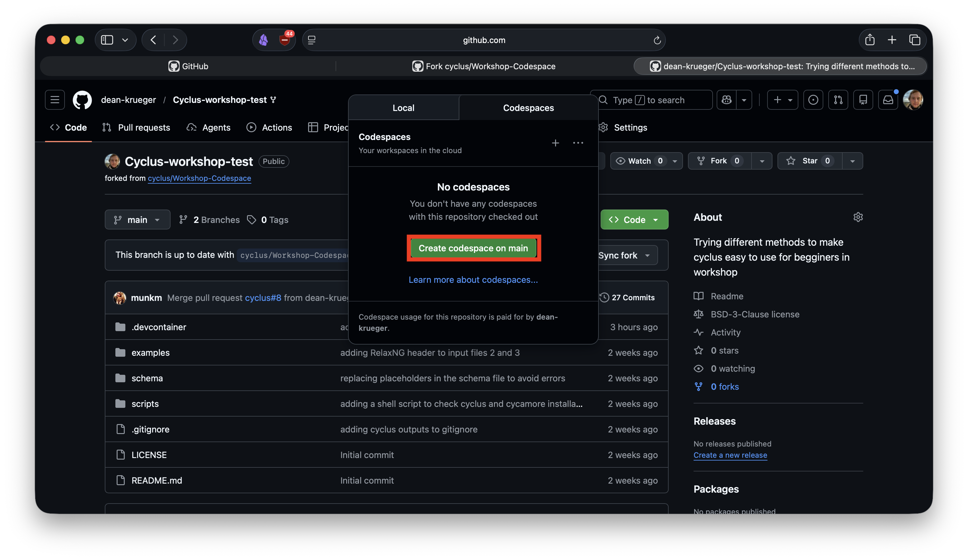This screenshot has width=968, height=560.
Task: Open the README.md file
Action: point(157,480)
